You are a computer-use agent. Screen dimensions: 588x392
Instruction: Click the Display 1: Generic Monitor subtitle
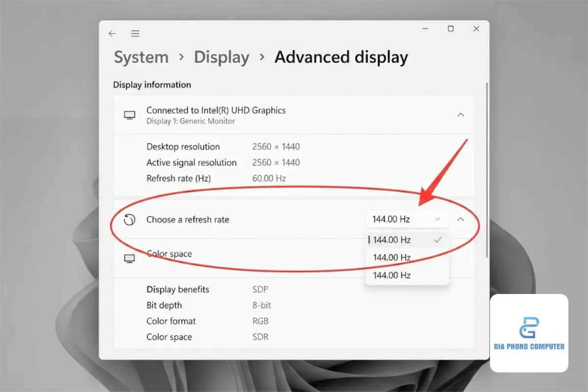coord(191,121)
